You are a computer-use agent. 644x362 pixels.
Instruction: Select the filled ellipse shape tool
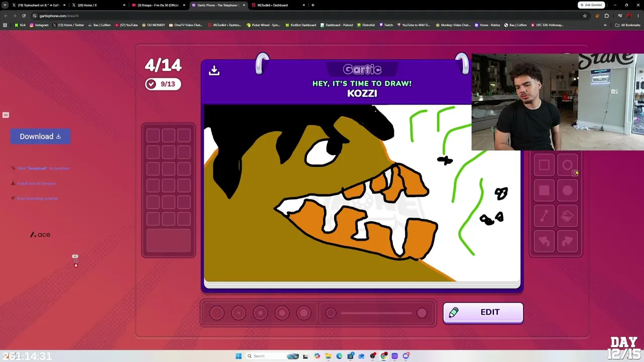[567, 190]
